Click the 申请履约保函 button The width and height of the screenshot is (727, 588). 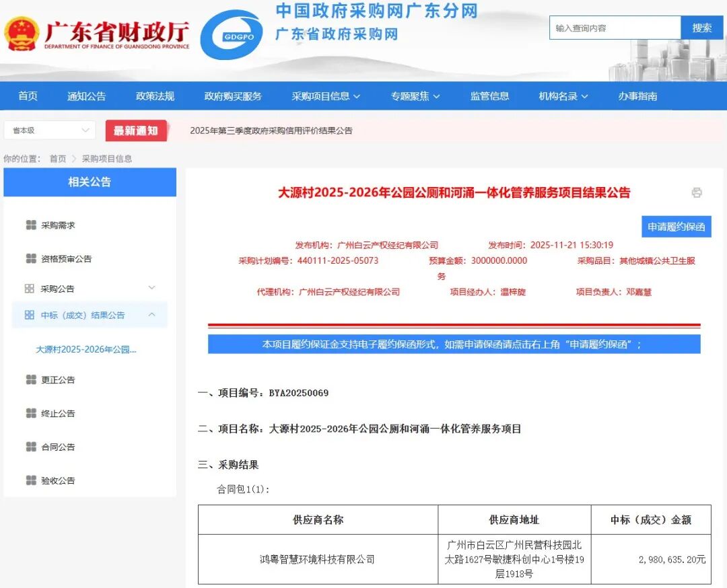(676, 227)
